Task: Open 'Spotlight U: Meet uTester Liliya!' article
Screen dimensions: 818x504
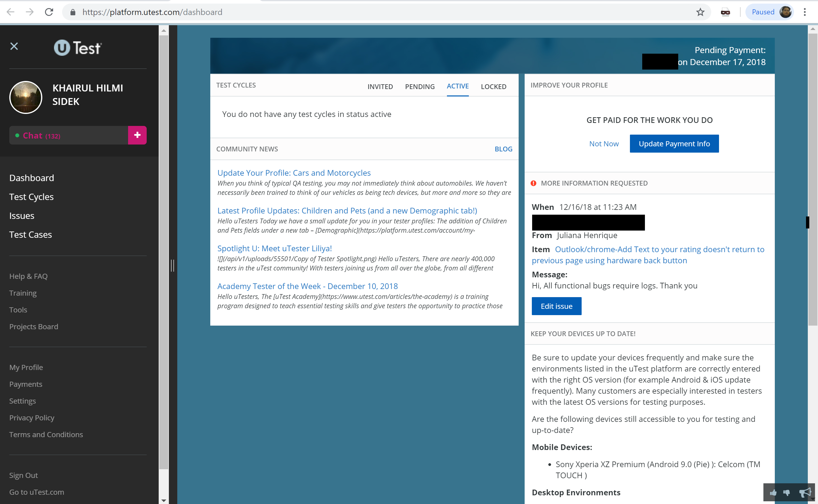Action: (274, 248)
